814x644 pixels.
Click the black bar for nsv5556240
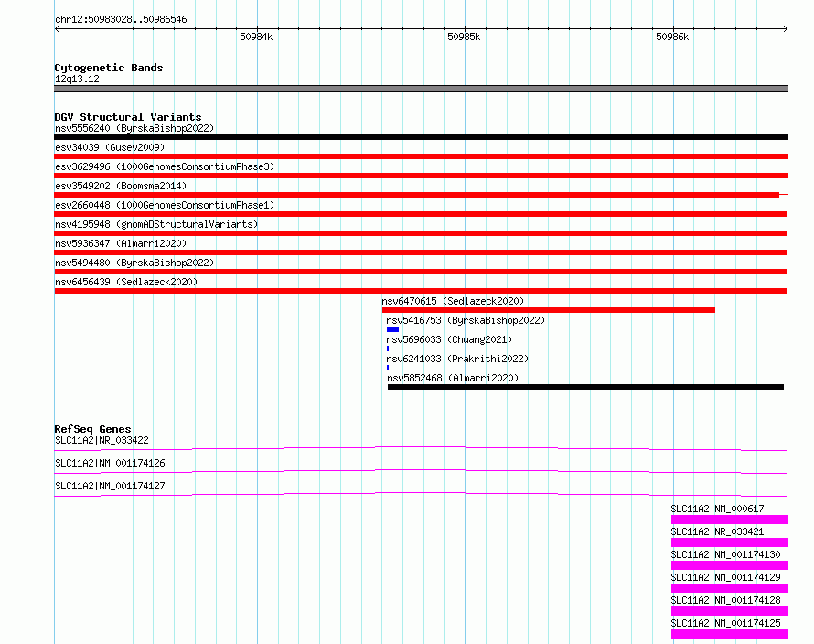pyautogui.click(x=421, y=137)
